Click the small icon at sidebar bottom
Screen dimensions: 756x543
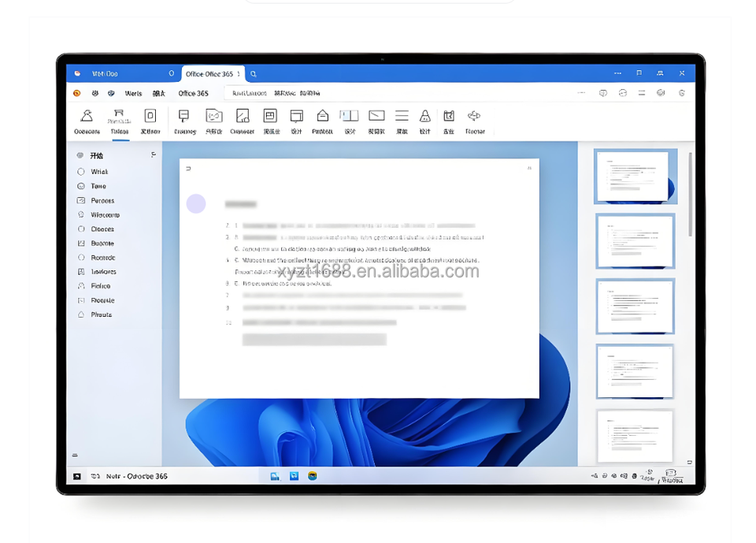coord(75,455)
